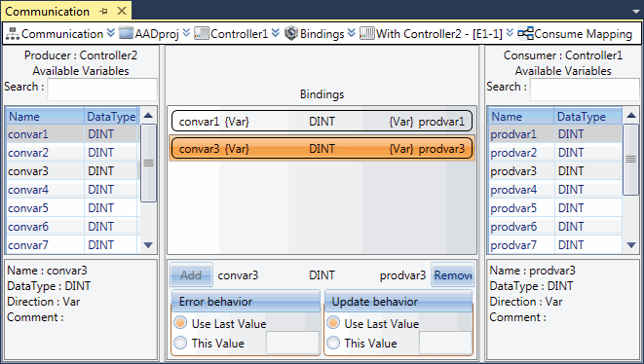Click the Remove binding button

pos(453,275)
